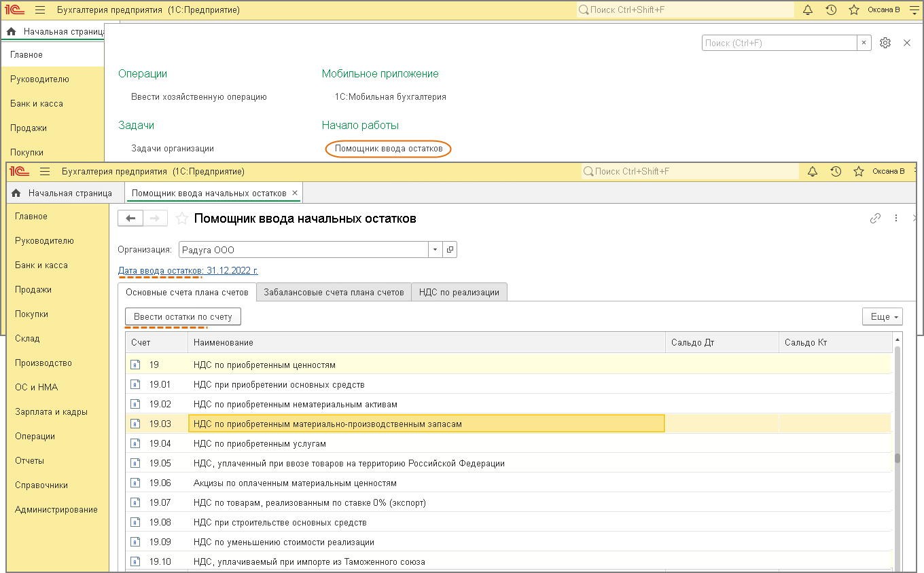
Task: Open Операции section
Action: point(35,436)
